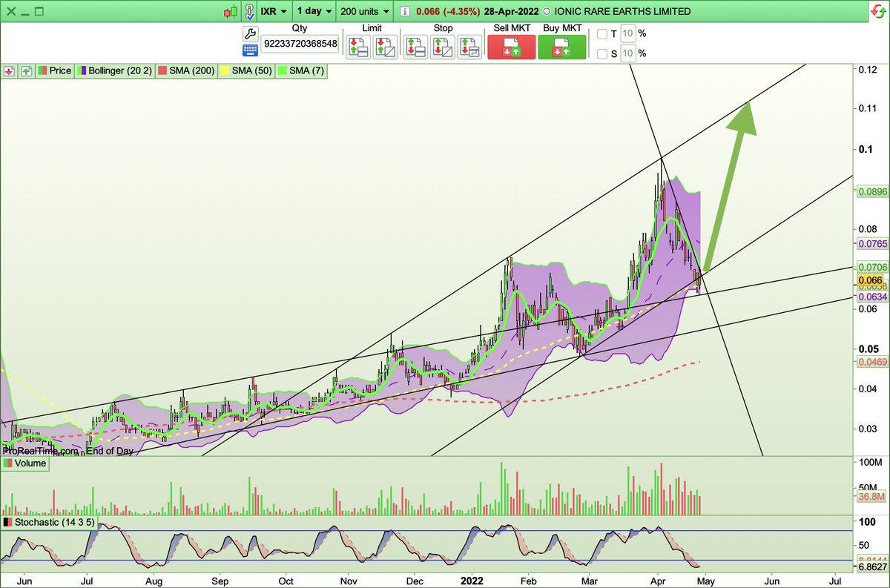Open the IXR ticker dropdown

(274, 12)
